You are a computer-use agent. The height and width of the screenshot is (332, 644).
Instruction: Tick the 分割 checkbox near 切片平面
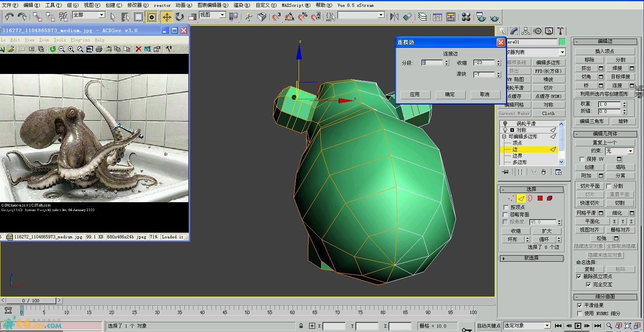click(x=609, y=186)
